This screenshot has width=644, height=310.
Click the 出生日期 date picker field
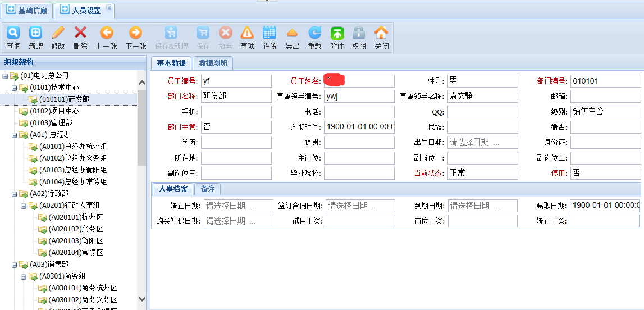coord(482,143)
